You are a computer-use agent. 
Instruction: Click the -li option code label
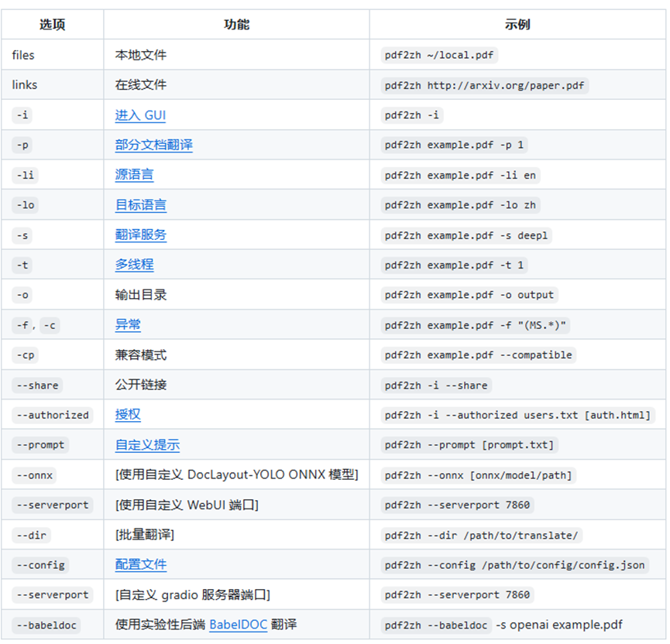pos(23,175)
